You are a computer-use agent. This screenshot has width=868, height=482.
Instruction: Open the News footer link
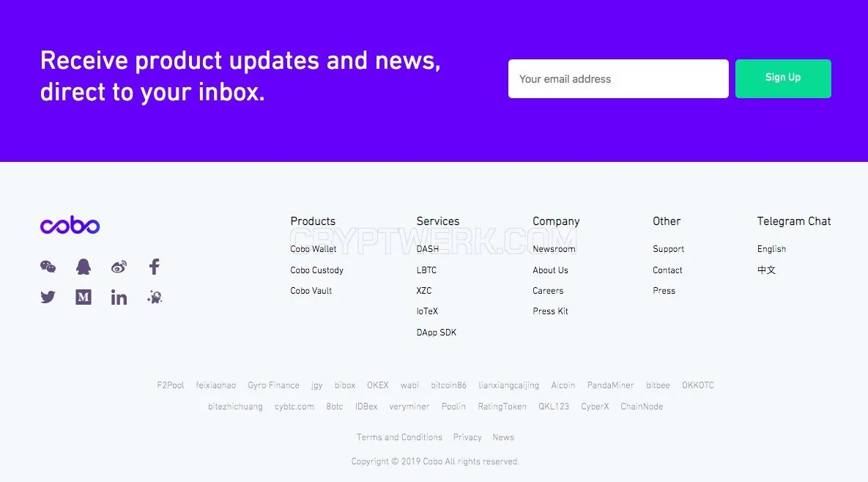coord(503,437)
